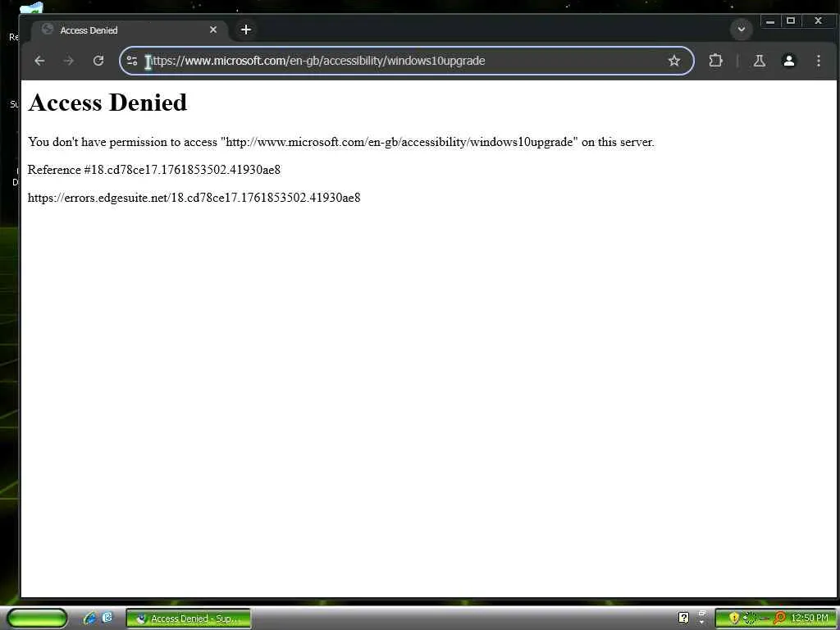840x630 pixels.
Task: Select Access Denied taskbar window button
Action: (189, 619)
